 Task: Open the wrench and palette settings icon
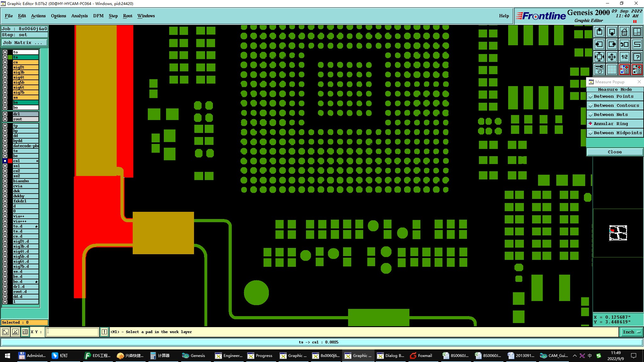point(599,69)
